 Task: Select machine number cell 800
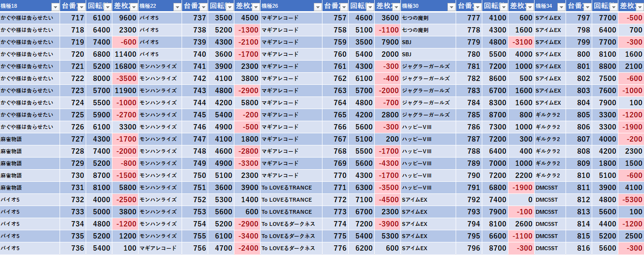tap(579, 54)
